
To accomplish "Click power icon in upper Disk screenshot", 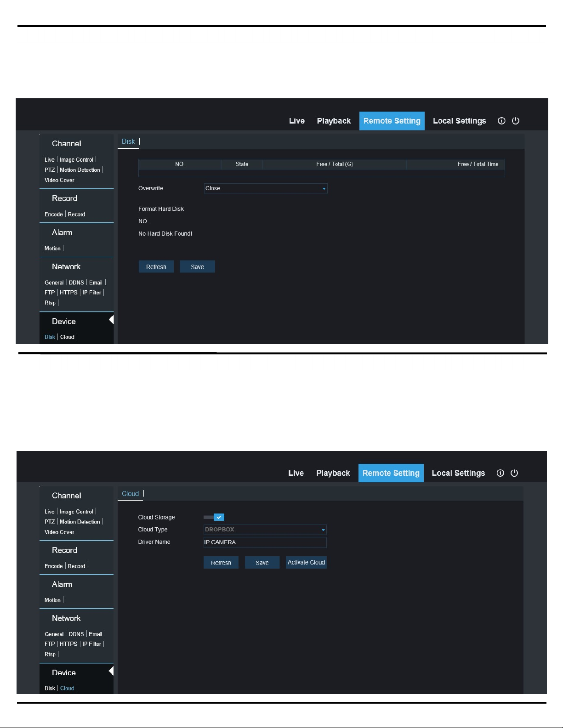I will 516,121.
